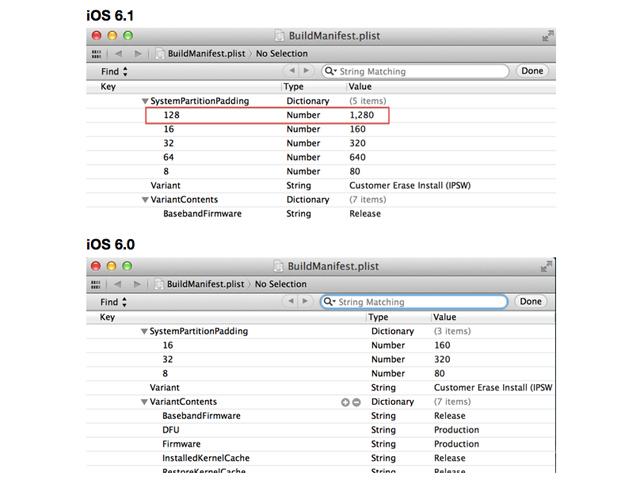Click Production value in DFU row

point(456,430)
